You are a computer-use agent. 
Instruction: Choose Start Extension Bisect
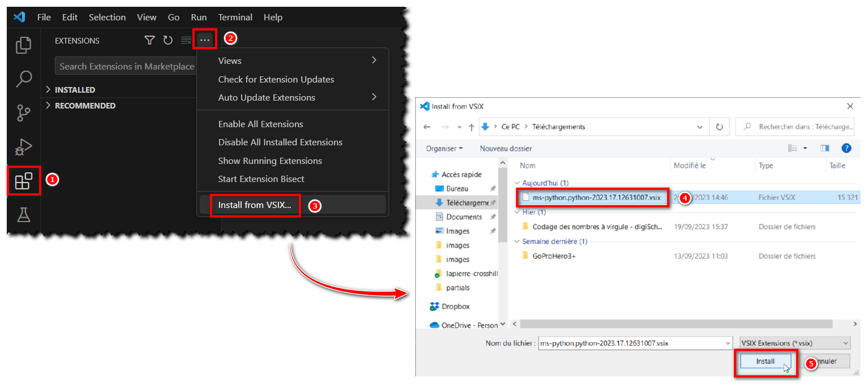(x=293, y=179)
